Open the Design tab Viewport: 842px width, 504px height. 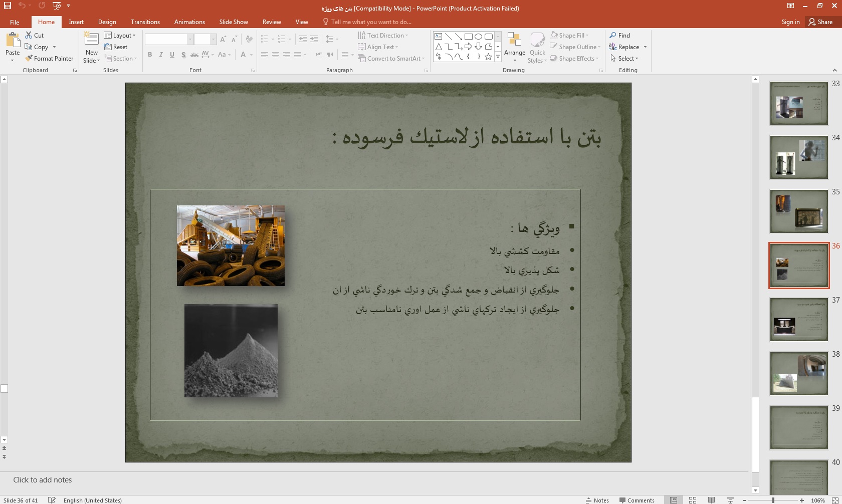click(107, 22)
